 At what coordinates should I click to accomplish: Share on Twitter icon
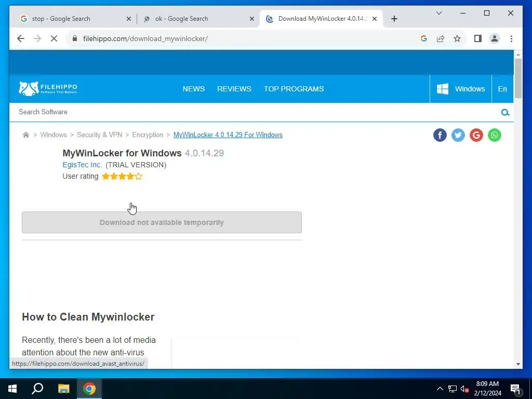(x=458, y=135)
